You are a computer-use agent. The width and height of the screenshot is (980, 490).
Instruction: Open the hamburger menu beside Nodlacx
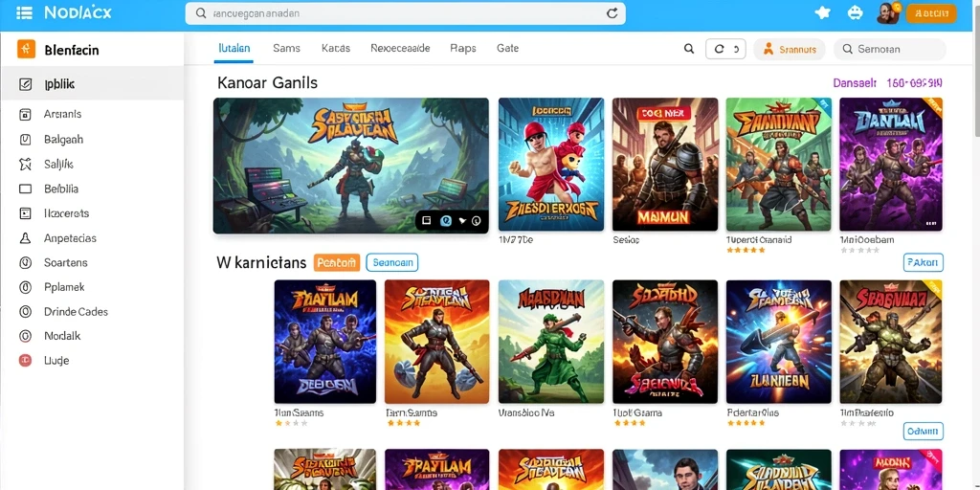coord(24,12)
